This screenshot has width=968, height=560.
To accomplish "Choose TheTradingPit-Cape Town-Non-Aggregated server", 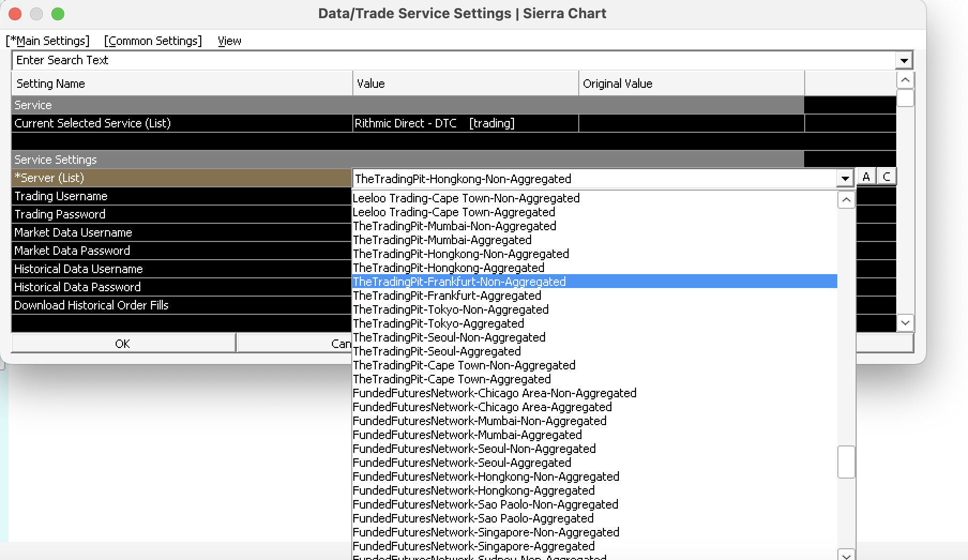I will pos(594,365).
